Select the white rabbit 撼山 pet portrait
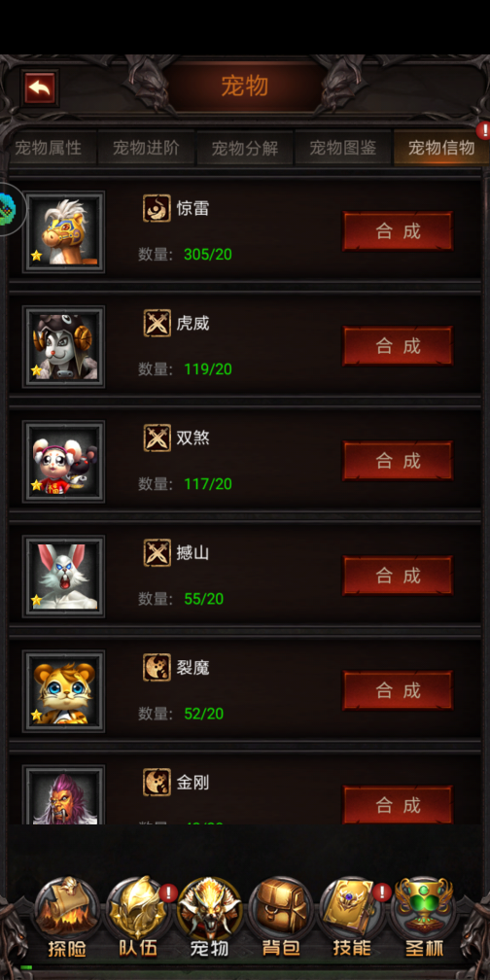The image size is (490, 980). pyautogui.click(x=64, y=577)
